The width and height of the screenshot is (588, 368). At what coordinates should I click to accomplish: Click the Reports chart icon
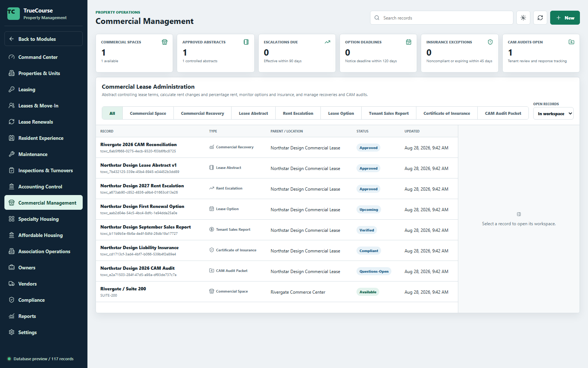point(12,316)
